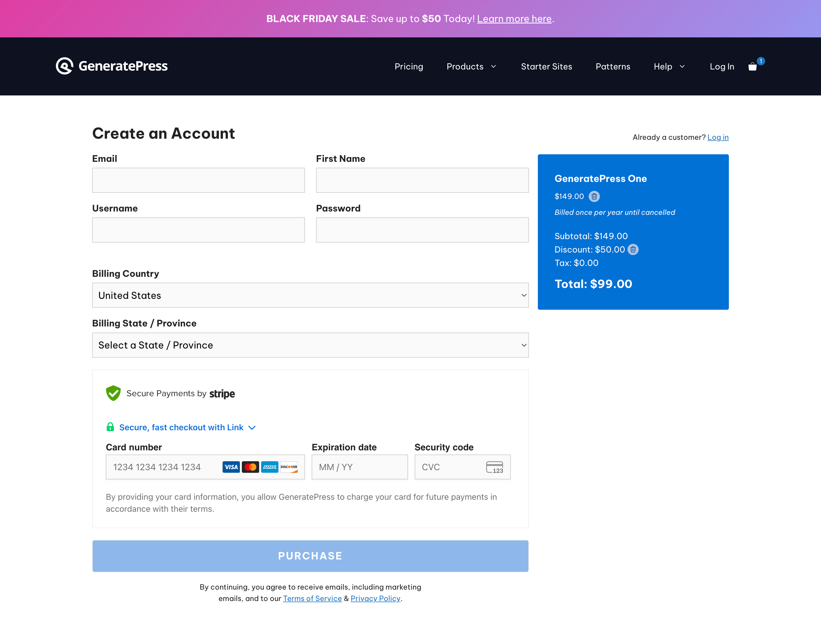821x644 pixels.
Task: Open the Pricing menu item
Action: tap(409, 66)
